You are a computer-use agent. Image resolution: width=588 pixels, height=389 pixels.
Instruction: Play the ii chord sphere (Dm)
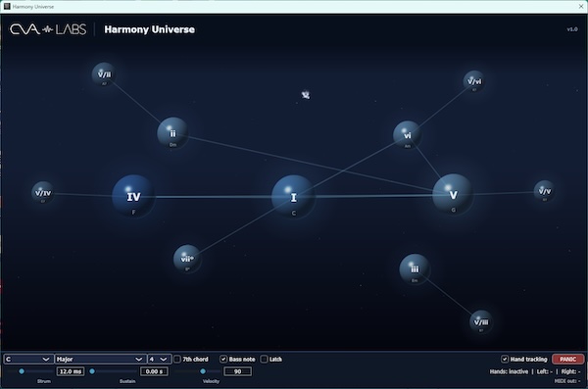coord(172,133)
